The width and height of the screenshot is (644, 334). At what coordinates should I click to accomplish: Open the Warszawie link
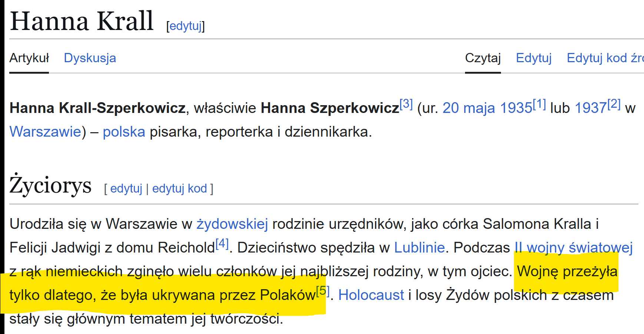[x=45, y=132]
